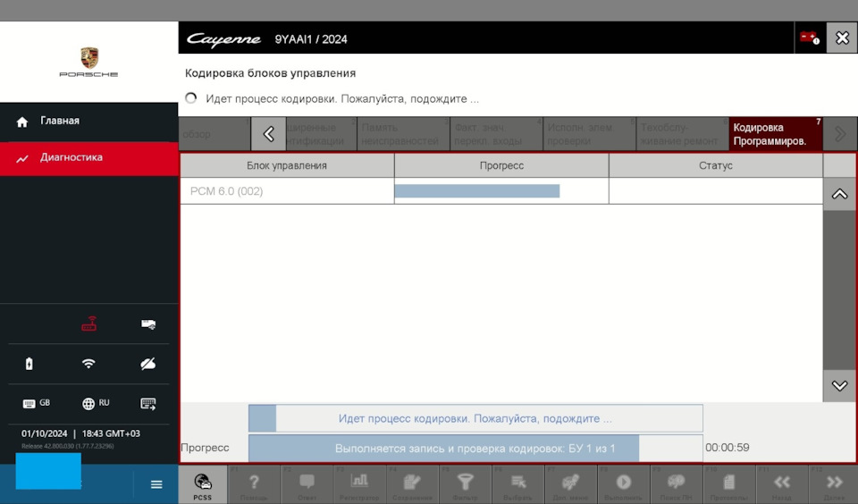Open Фильтр (F5) funnel icon
Viewport: 858px width, 504px height.
pos(465,485)
